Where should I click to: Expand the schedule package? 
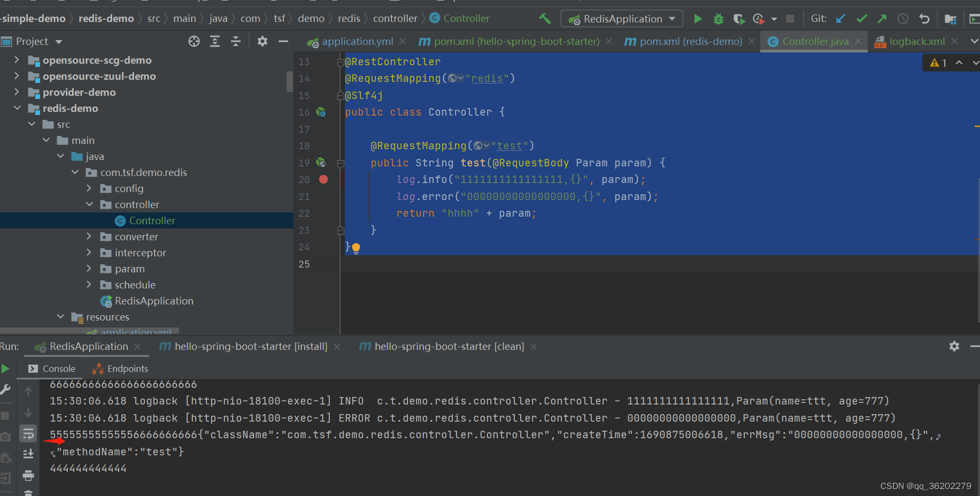(x=89, y=285)
